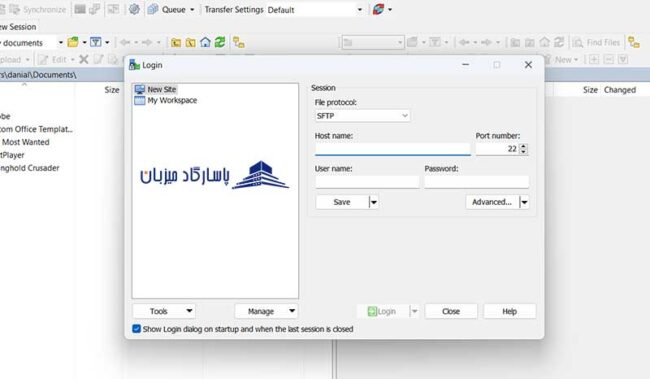This screenshot has height=379, width=650.
Task: Click the Save button
Action: [x=342, y=202]
